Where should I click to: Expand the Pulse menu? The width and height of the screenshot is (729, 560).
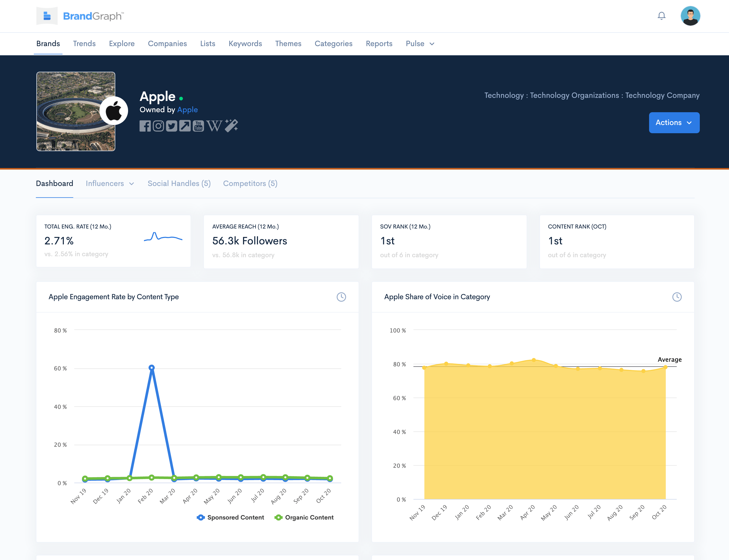point(420,44)
